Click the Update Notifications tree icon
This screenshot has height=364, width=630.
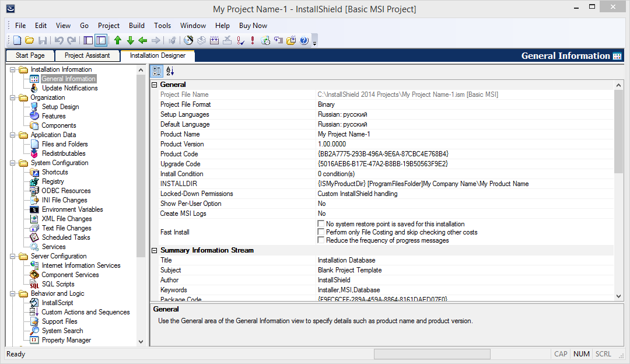point(34,88)
